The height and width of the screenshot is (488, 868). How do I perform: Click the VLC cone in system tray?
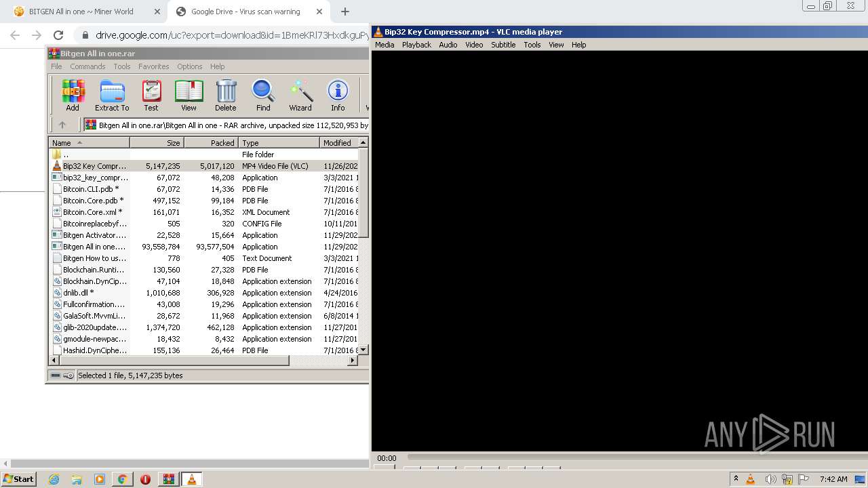click(x=751, y=479)
